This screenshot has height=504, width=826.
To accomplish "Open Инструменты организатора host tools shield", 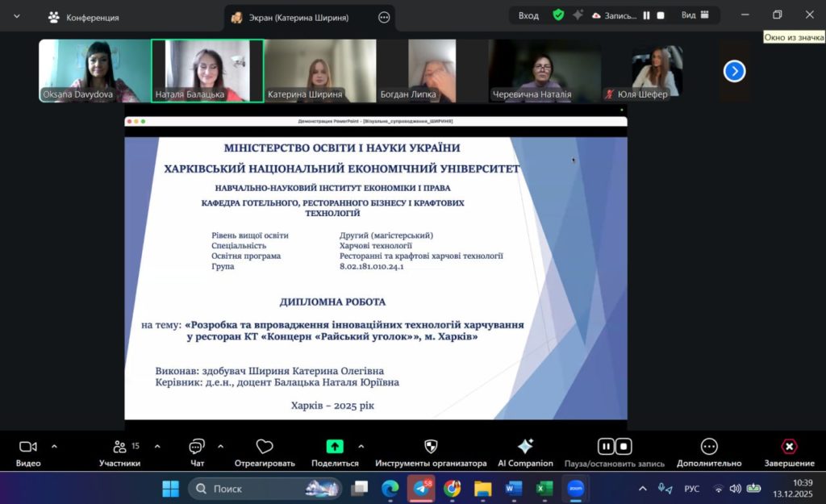I will (x=431, y=447).
